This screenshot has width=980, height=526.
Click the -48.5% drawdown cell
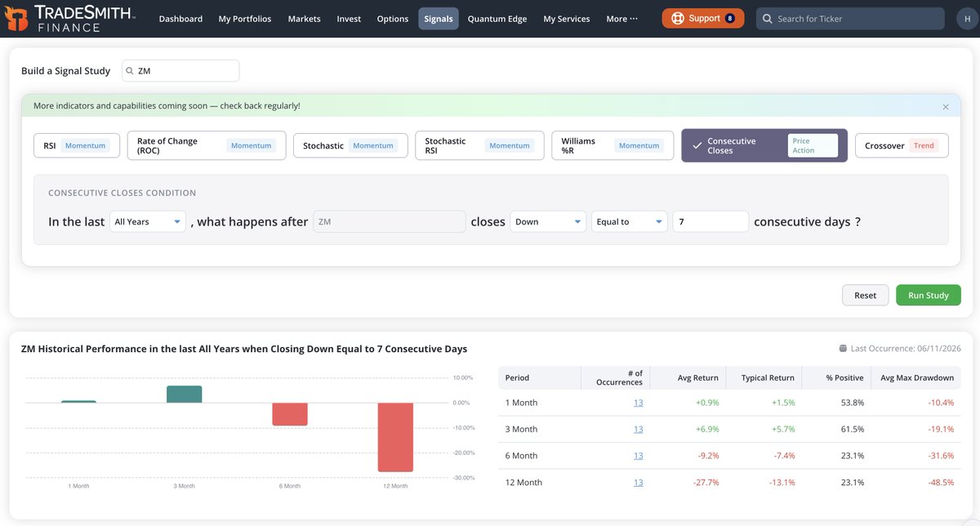(x=941, y=482)
